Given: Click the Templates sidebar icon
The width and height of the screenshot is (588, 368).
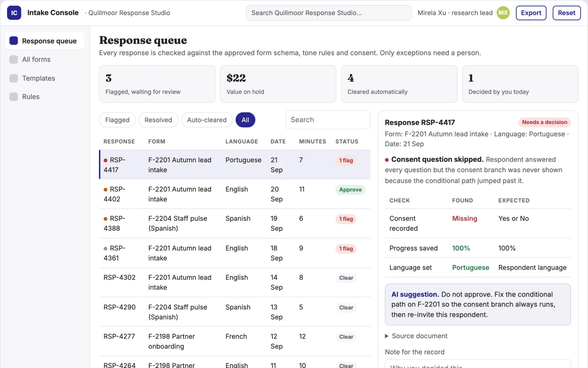Looking at the screenshot, I should tap(14, 78).
